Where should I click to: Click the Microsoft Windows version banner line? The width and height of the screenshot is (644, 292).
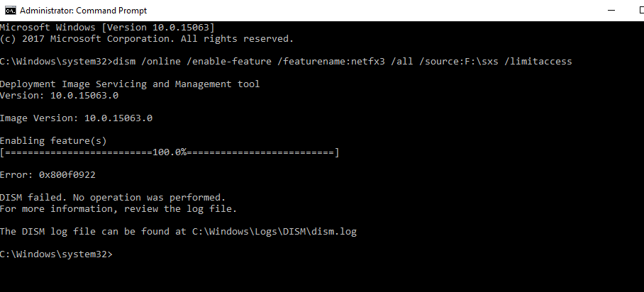[107, 28]
